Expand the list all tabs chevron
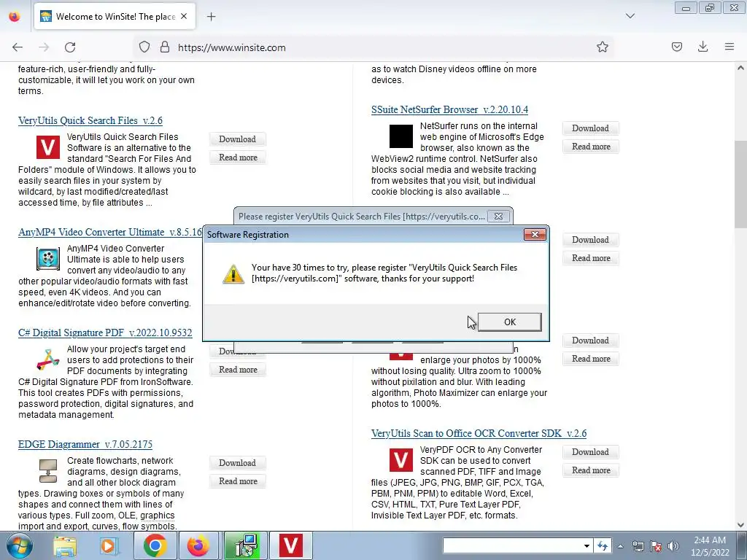Screen dimensions: 747x560 (x=630, y=16)
